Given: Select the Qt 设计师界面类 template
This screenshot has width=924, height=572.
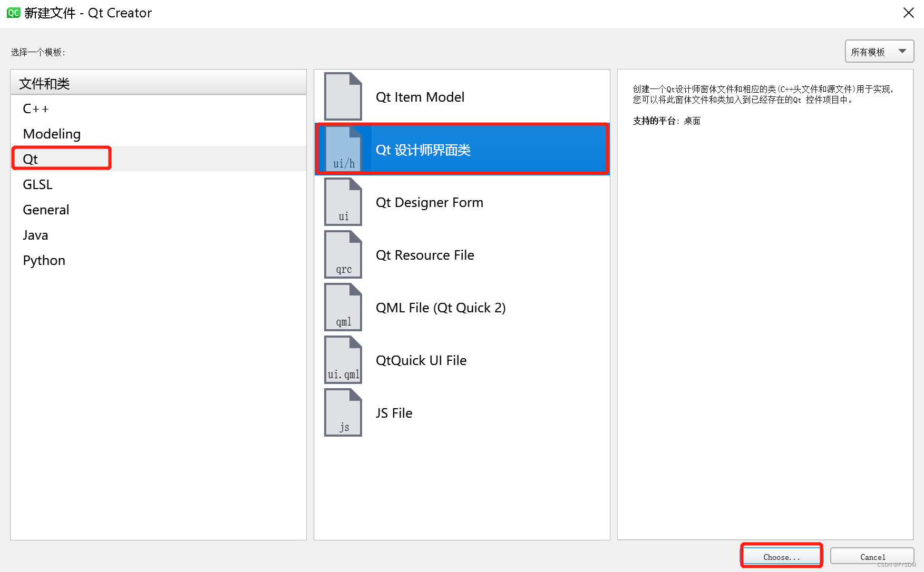Looking at the screenshot, I should point(462,149).
